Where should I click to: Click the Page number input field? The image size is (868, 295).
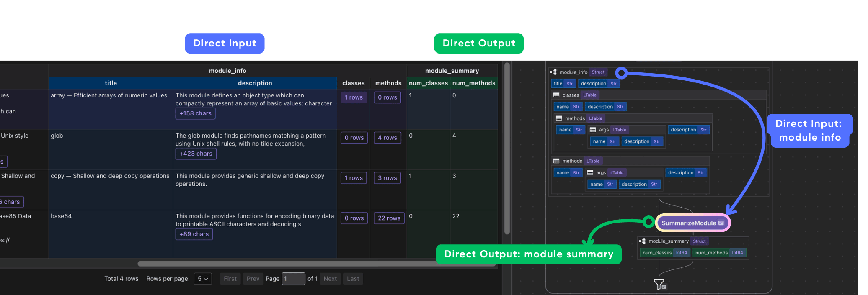293,279
